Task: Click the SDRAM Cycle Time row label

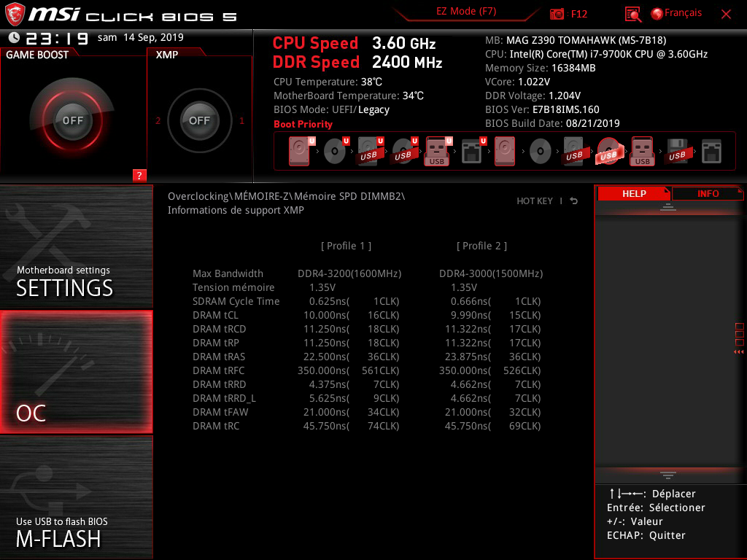Action: coord(236,301)
